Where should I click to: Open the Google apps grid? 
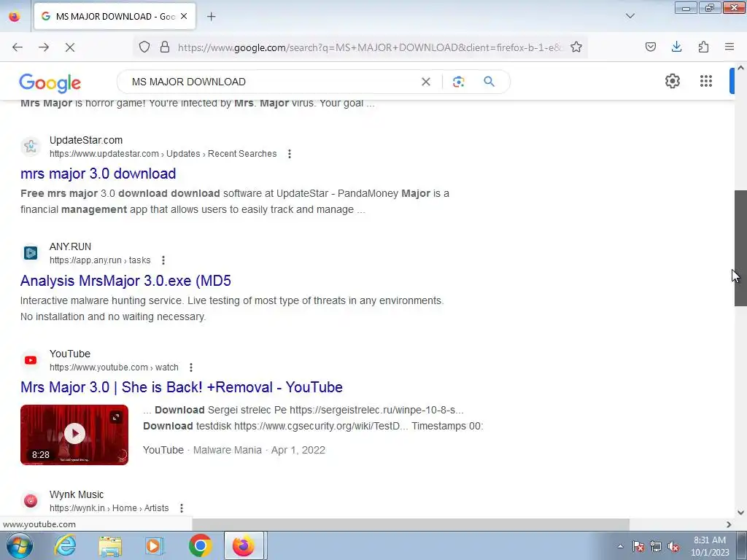pyautogui.click(x=706, y=81)
